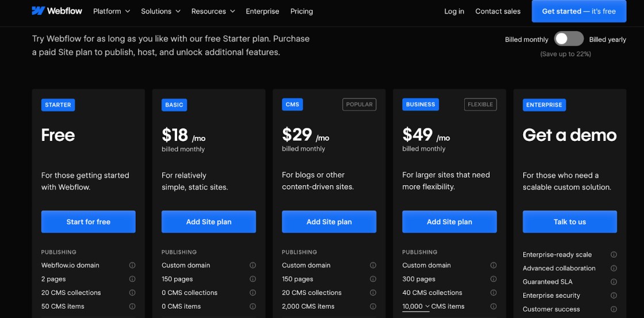Click Add Site plan under Business
Screen dimensions: 644x318
click(x=449, y=222)
